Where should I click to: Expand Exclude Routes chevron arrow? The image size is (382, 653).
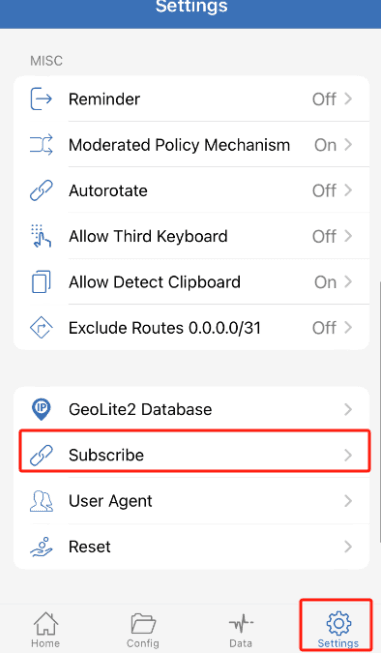pos(348,328)
